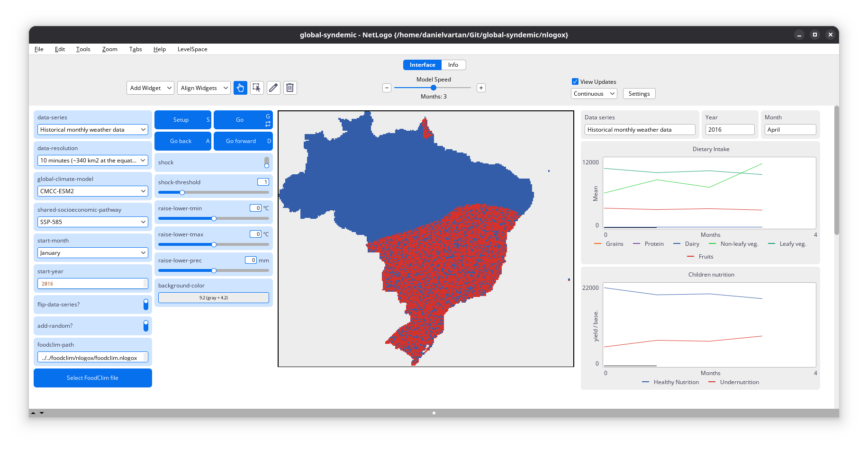
Task: Toggle the flip-data-series? switch
Action: tap(146, 305)
